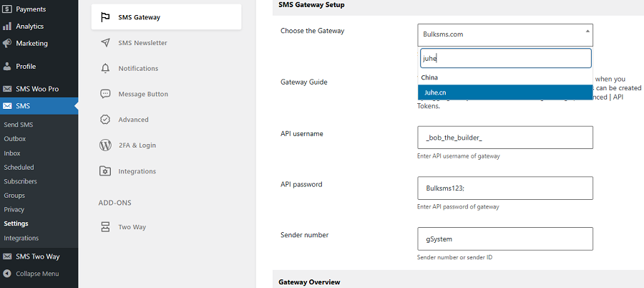Image resolution: width=644 pixels, height=288 pixels.
Task: Collapse the admin sidebar via Collapse Menu
Action: [x=37, y=274]
